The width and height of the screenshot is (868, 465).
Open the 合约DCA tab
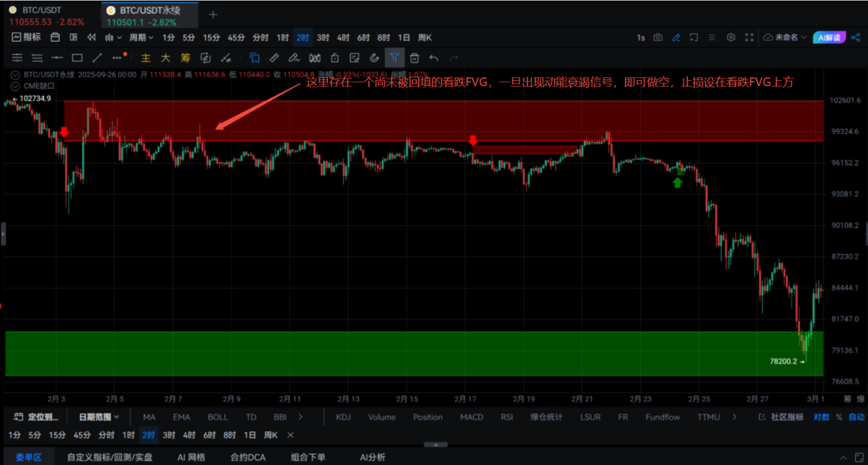248,457
